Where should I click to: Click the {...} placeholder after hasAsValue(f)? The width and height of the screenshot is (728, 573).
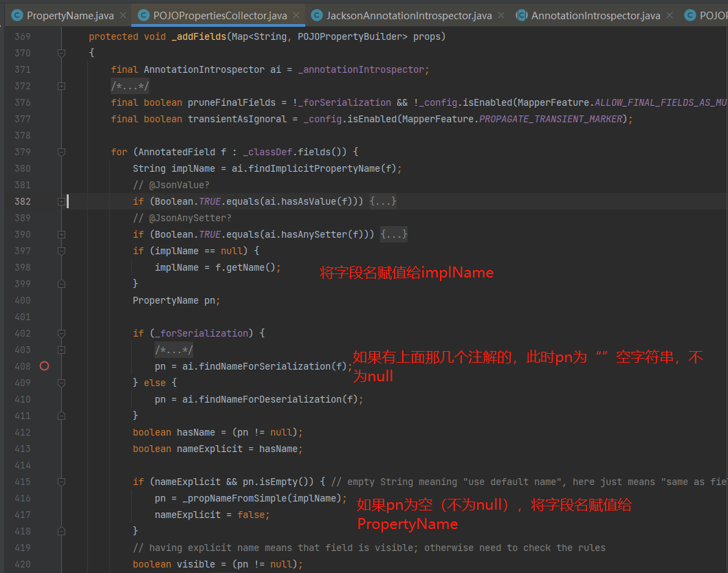click(x=383, y=201)
